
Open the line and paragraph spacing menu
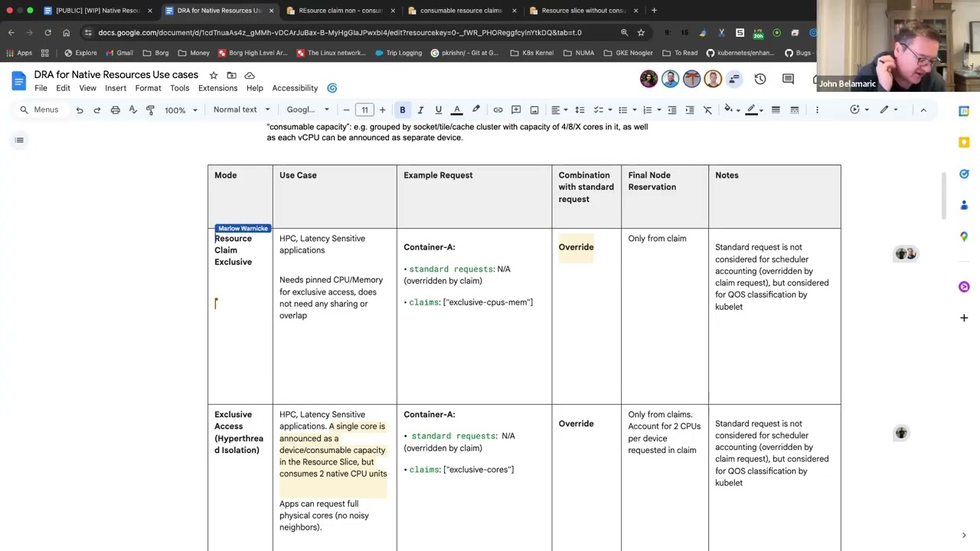pos(580,110)
